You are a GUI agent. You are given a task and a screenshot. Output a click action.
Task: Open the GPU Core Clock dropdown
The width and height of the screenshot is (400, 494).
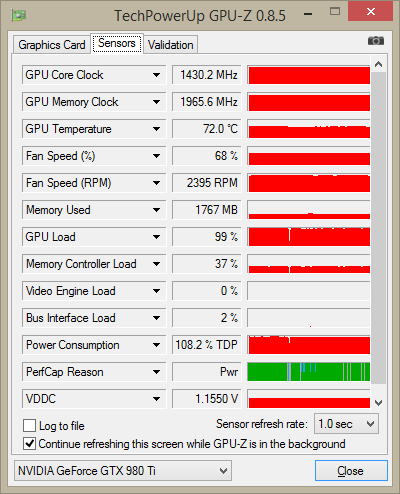point(94,75)
